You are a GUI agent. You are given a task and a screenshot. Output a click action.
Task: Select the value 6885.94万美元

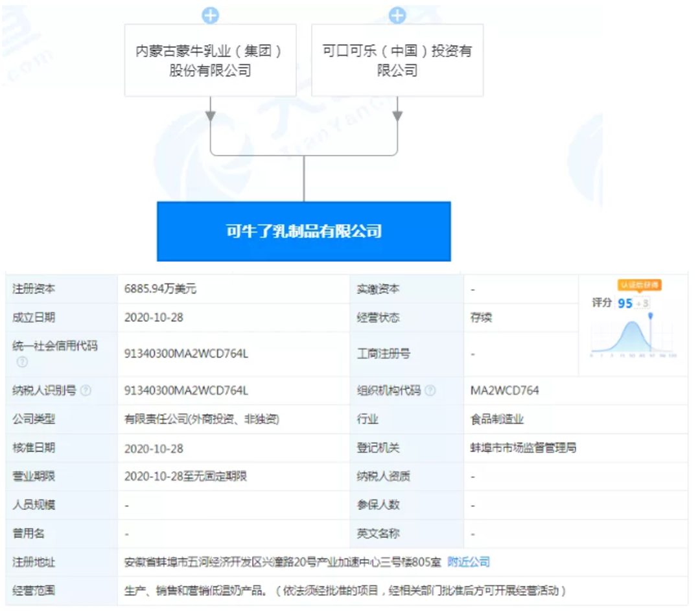(160, 289)
